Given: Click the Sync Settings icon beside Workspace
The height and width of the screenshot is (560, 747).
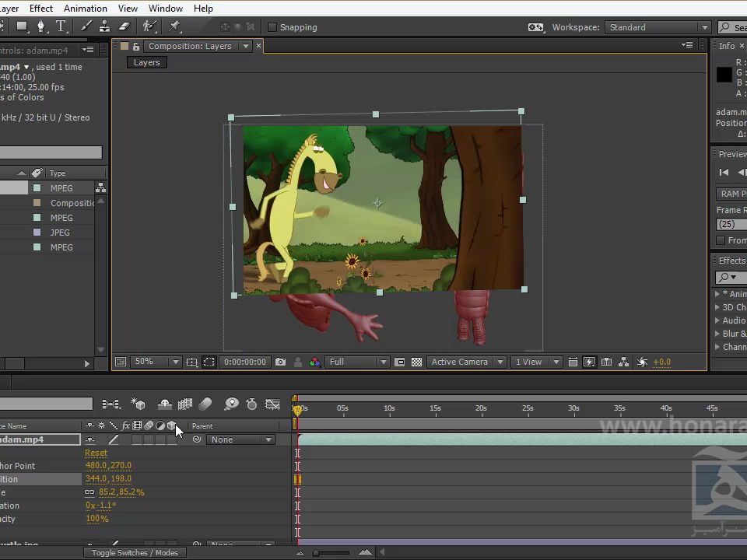Looking at the screenshot, I should click(535, 27).
